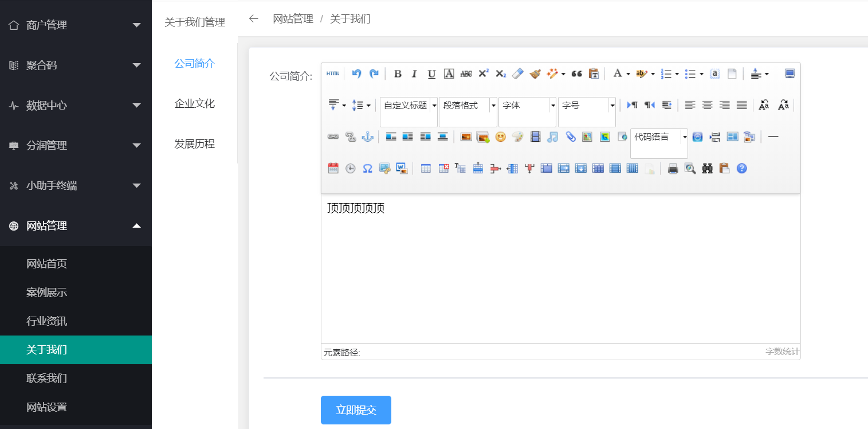The height and width of the screenshot is (429, 868).
Task: Insert a music file with note icon
Action: (x=552, y=137)
